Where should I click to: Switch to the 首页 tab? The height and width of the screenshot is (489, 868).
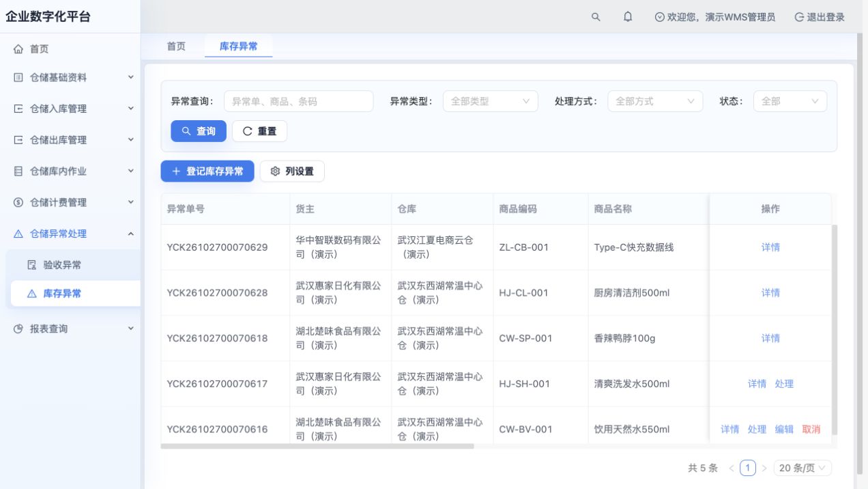coord(176,46)
